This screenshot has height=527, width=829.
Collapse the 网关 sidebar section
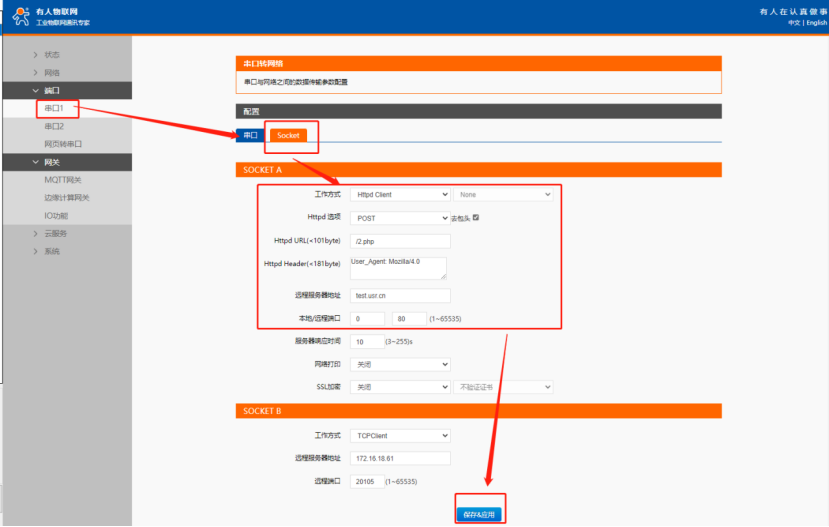(x=52, y=161)
